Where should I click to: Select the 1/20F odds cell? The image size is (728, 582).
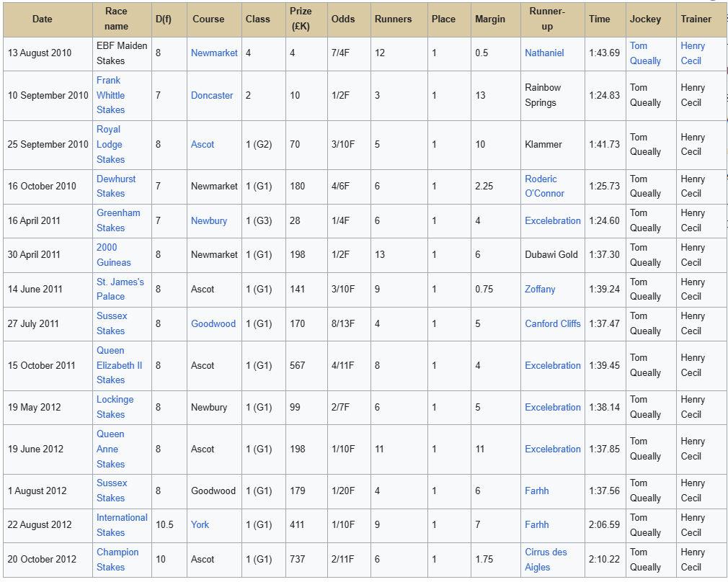pyautogui.click(x=349, y=491)
